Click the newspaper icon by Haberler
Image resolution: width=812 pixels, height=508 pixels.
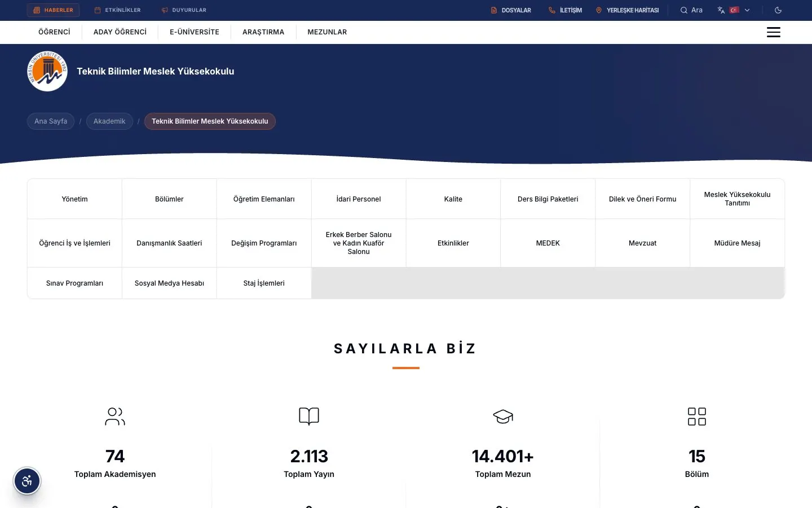coord(37,10)
